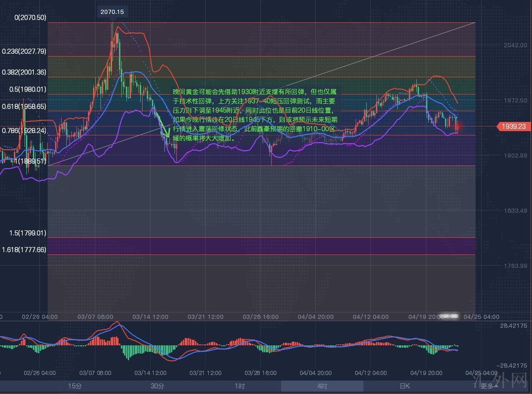Screen dimensions: 532x394
Task: Click the green Chinese text annotation
Action: [x=254, y=115]
